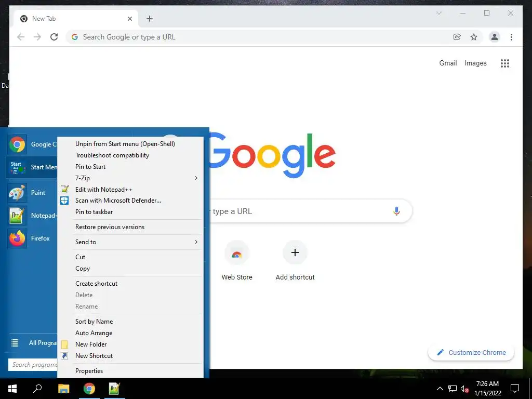
Task: Click the Chrome back arrow
Action: tap(21, 37)
